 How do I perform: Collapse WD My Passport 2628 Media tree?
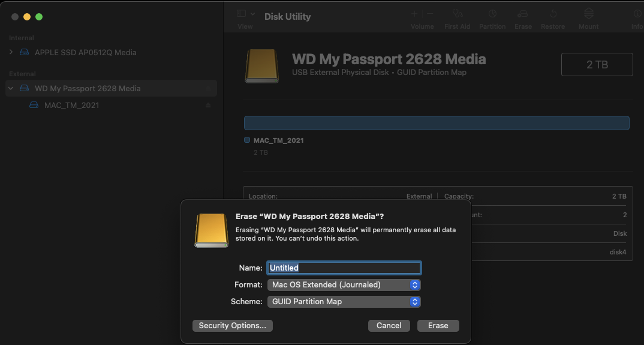tap(11, 88)
